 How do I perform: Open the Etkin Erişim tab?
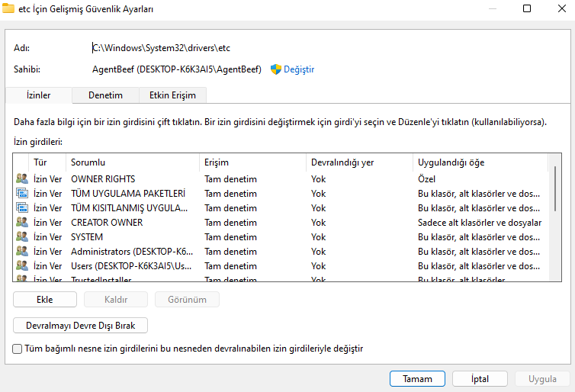click(x=172, y=95)
